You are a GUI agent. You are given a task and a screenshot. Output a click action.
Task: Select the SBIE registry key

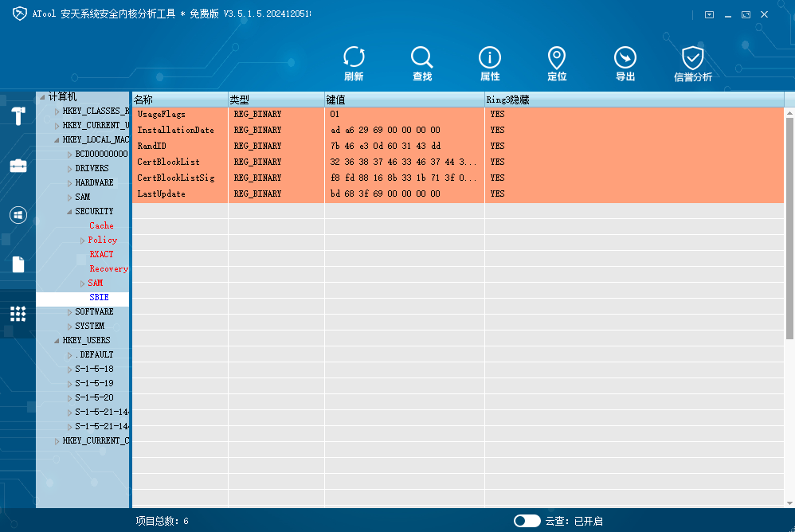99,298
